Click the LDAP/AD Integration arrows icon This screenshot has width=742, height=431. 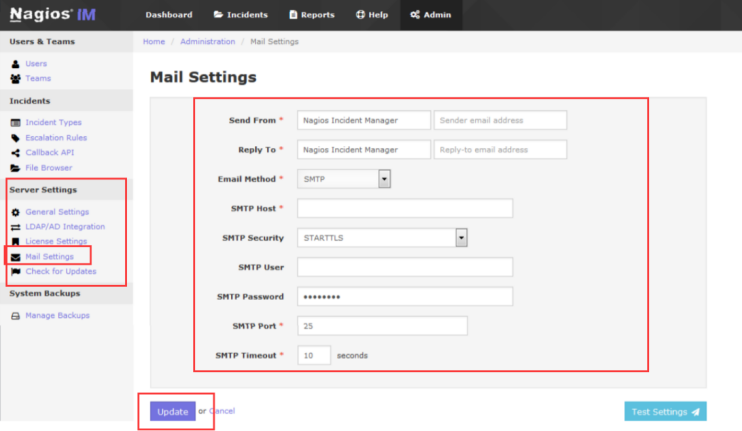click(16, 227)
